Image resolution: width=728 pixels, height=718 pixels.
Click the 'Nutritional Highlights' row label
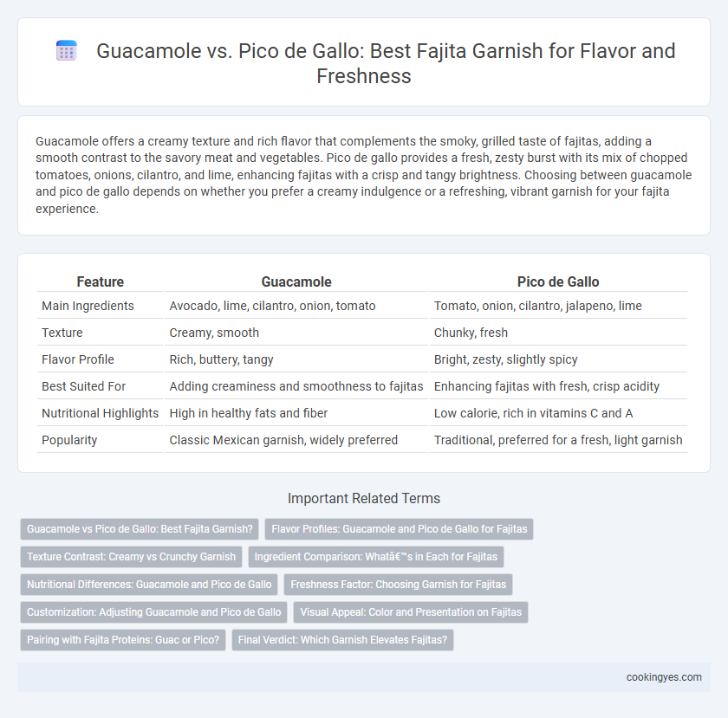(x=100, y=413)
